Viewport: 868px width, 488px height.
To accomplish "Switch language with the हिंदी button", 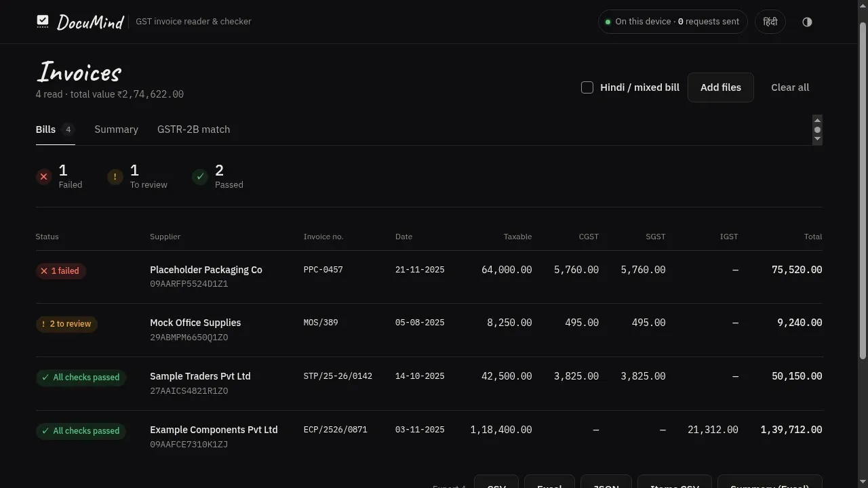I will [x=770, y=22].
